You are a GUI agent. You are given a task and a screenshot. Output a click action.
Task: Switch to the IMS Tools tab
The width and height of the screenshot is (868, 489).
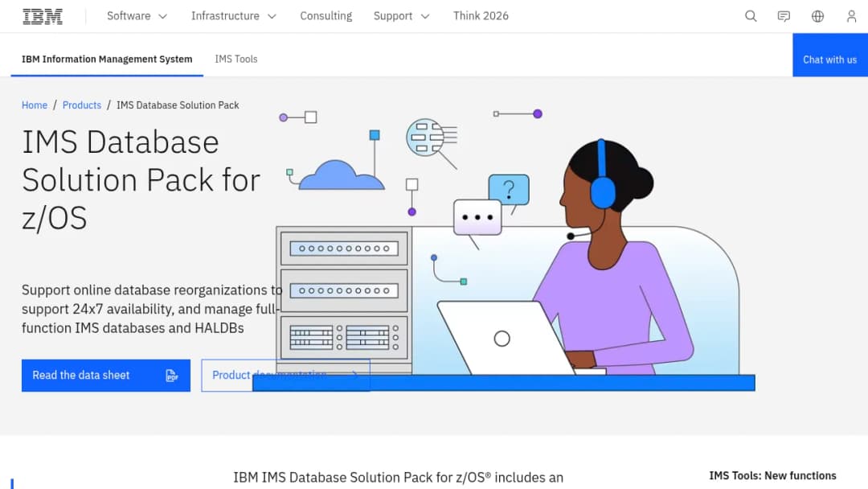coord(236,59)
